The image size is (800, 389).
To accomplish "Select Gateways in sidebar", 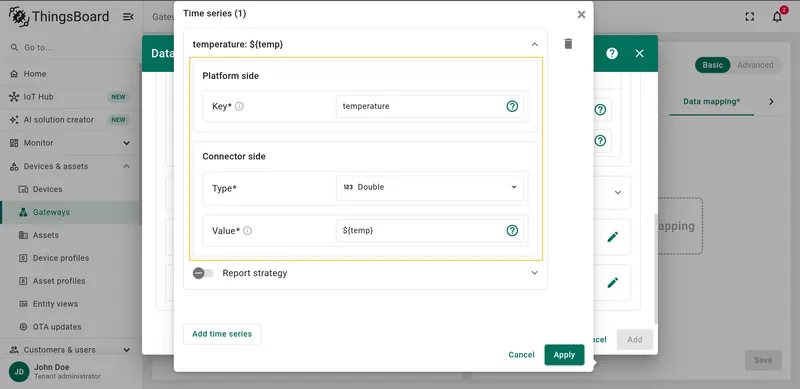I will 70,212.
